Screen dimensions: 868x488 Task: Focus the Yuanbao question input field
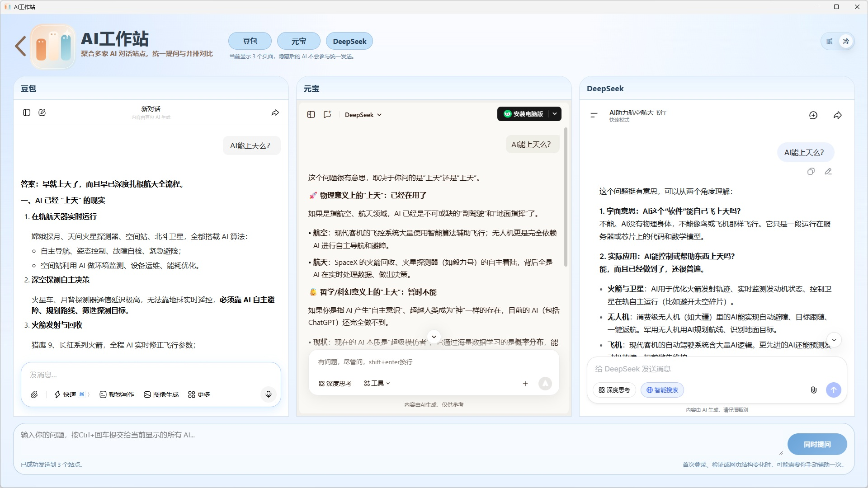coord(434,362)
